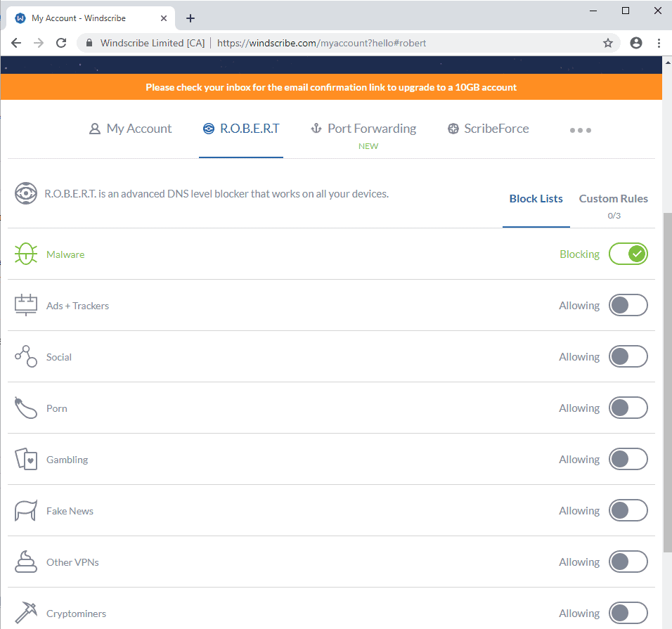672x629 pixels.
Task: Open the Chrome profile account menu
Action: click(636, 43)
